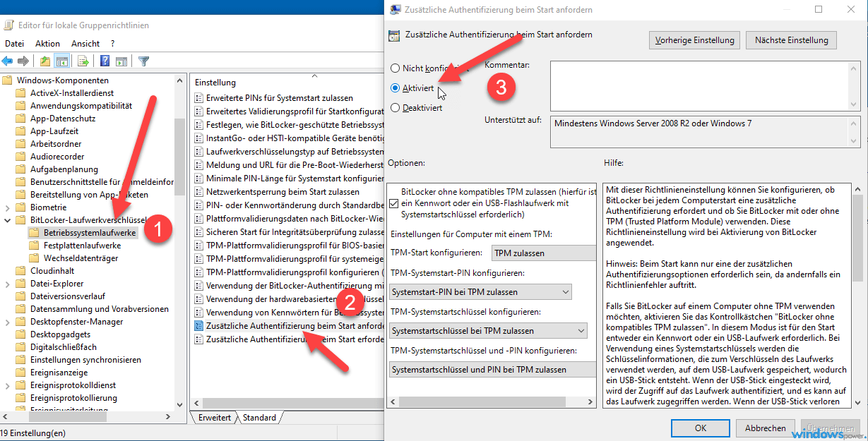
Task: Expand the Desktopfenster-Manager tree node
Action: [8, 322]
